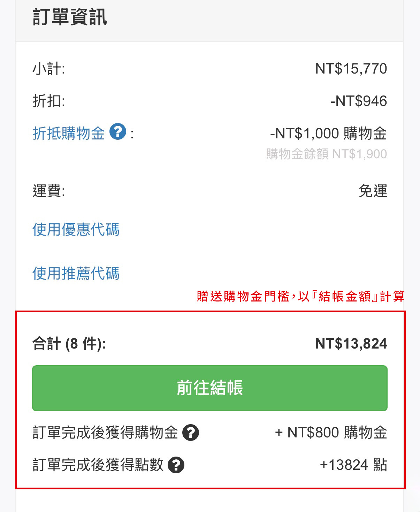
Task: Click the -NT$1,000 購物金 deduction amount
Action: [328, 133]
